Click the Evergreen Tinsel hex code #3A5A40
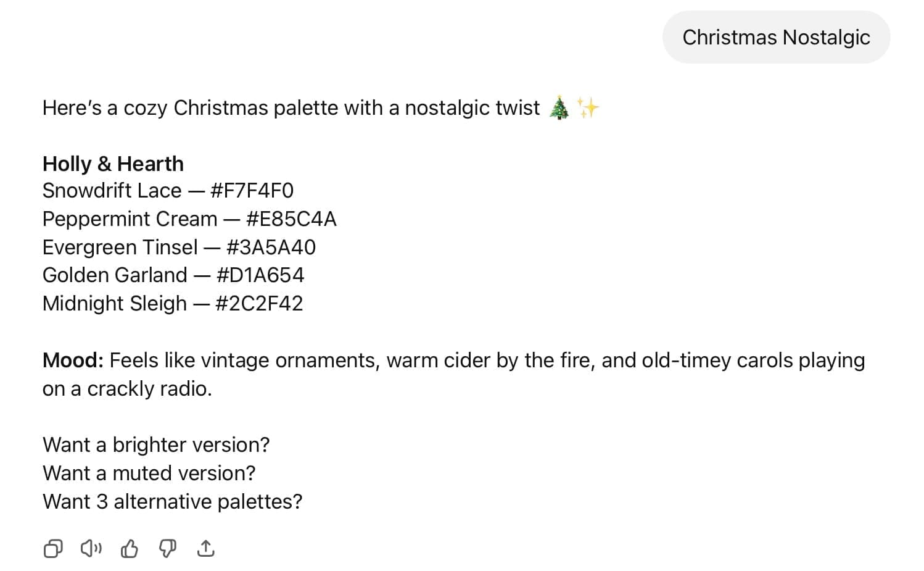Image resolution: width=924 pixels, height=571 pixels. (271, 248)
